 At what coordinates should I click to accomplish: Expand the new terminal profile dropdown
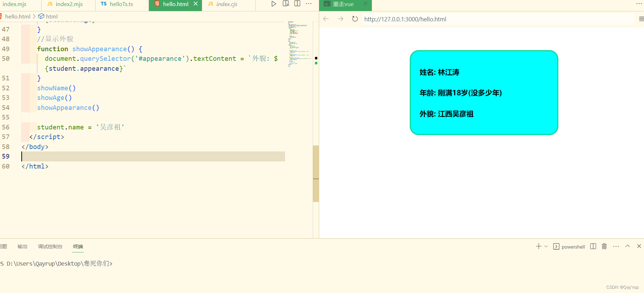[546, 246]
